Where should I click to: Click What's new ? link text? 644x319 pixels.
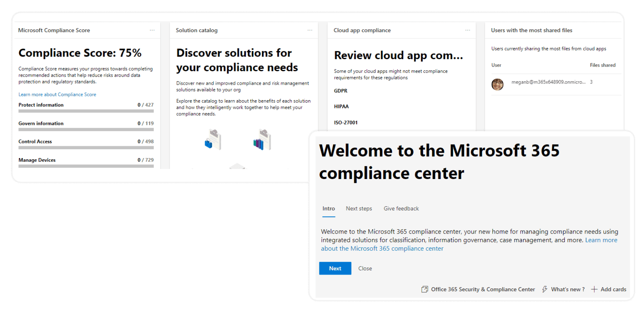[568, 289]
